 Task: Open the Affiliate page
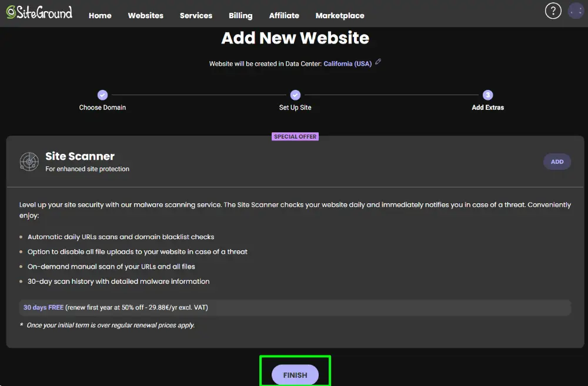click(x=284, y=16)
